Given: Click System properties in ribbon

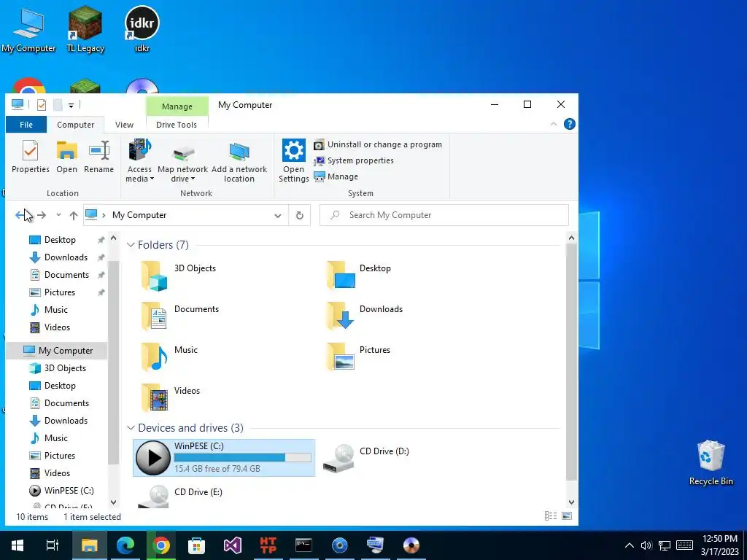Looking at the screenshot, I should pos(354,160).
